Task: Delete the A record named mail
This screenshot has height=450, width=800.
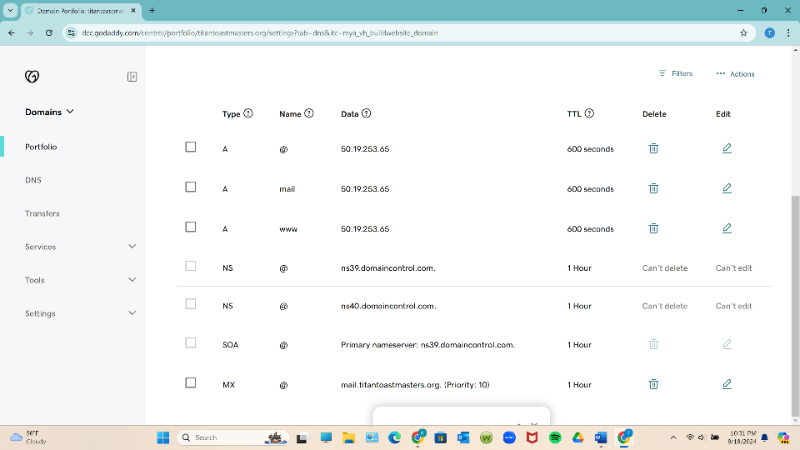Action: [x=653, y=188]
